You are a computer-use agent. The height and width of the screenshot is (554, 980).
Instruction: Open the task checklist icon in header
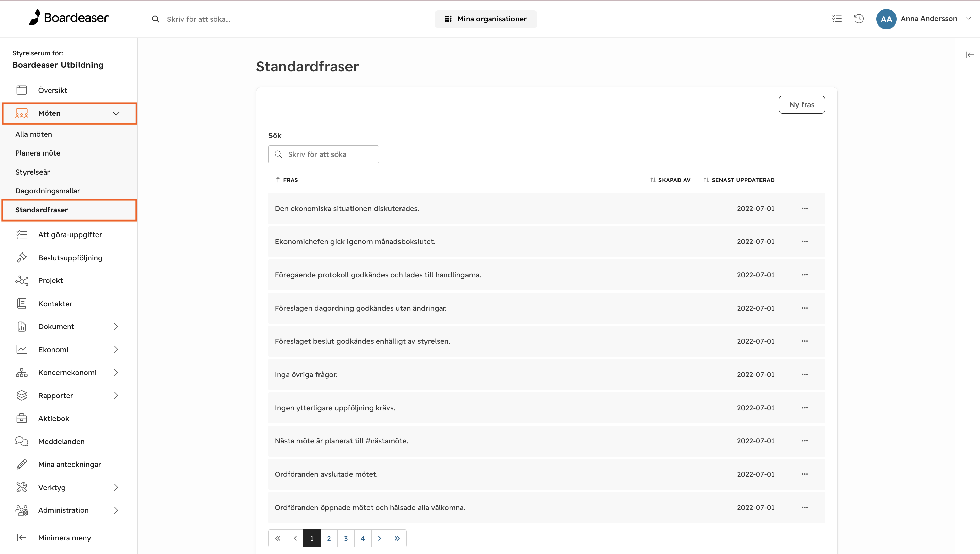tap(837, 19)
